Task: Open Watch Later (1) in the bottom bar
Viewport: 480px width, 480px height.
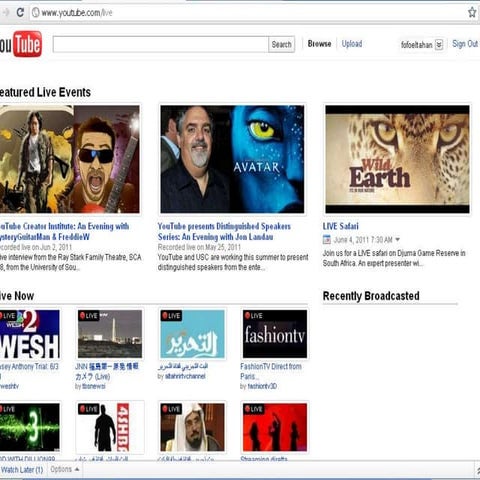Action: [22, 470]
